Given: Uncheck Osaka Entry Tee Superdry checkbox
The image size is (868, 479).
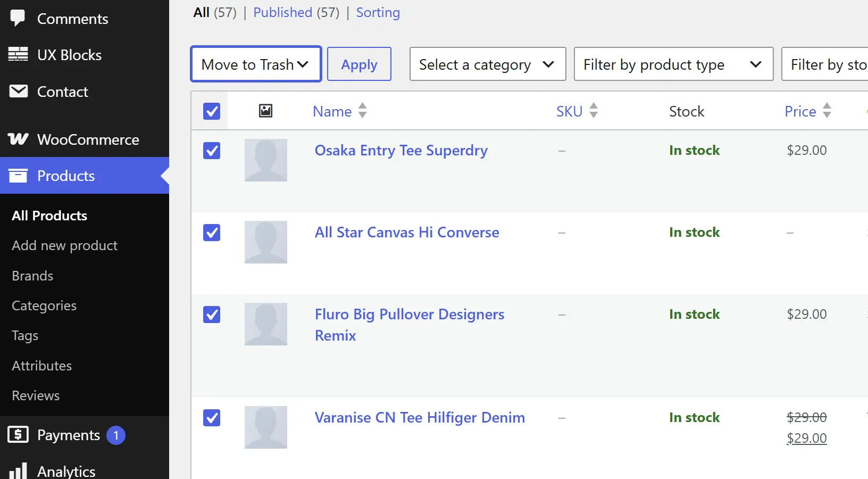Looking at the screenshot, I should [212, 151].
